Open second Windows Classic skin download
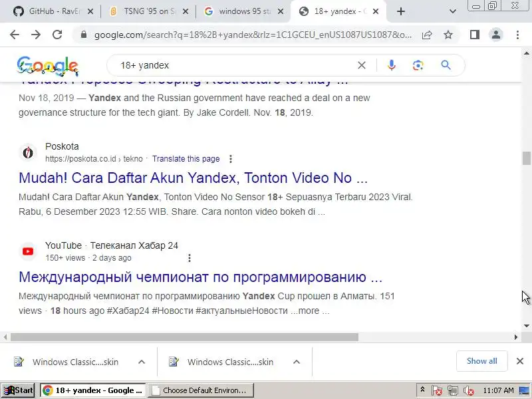Screen dimensions: 532x399 221,362
